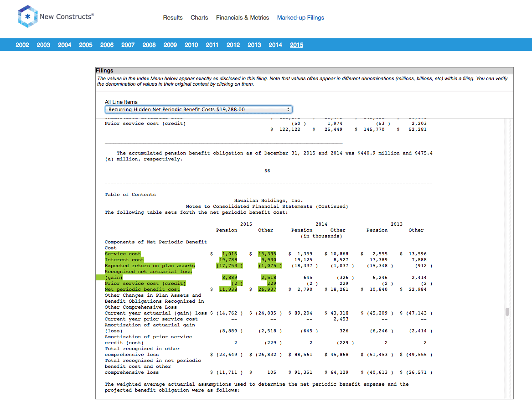The height and width of the screenshot is (408, 532).
Task: Switch to the 2008 filing year
Action: click(x=149, y=45)
